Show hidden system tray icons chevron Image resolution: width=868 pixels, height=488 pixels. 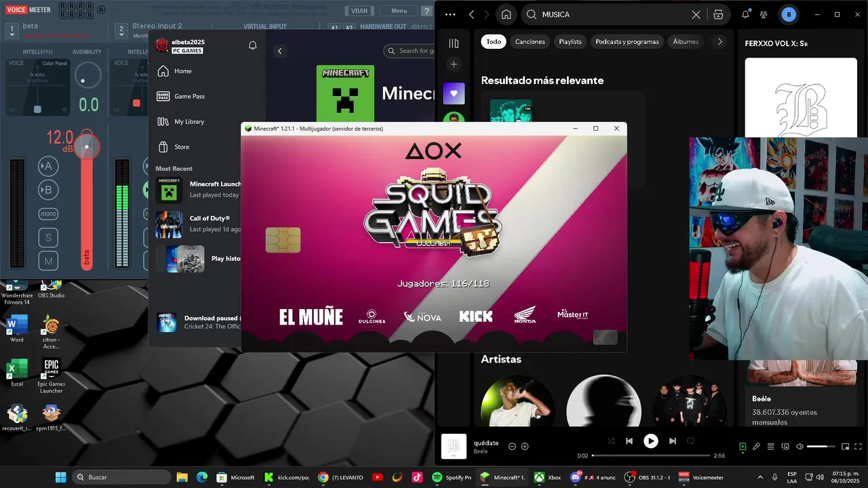[759, 477]
